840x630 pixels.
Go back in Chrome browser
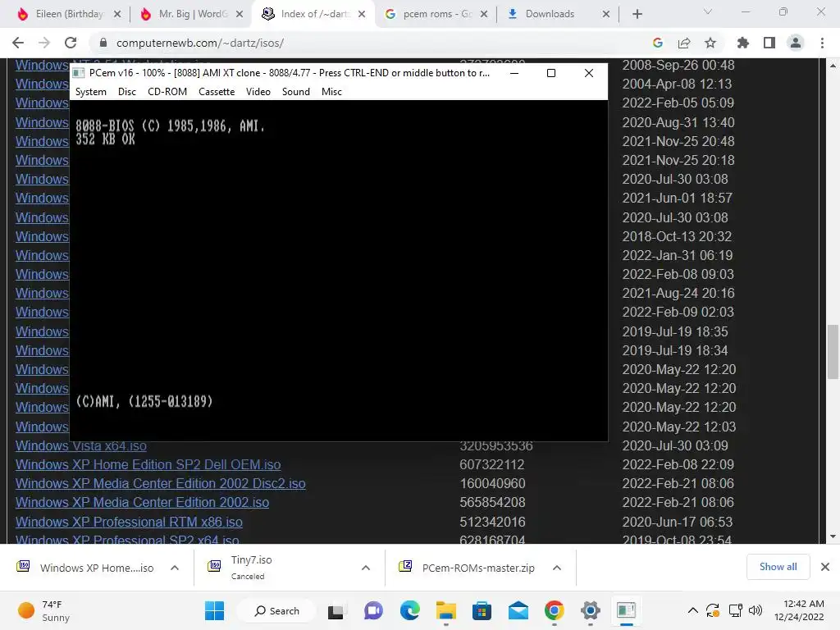(x=18, y=43)
